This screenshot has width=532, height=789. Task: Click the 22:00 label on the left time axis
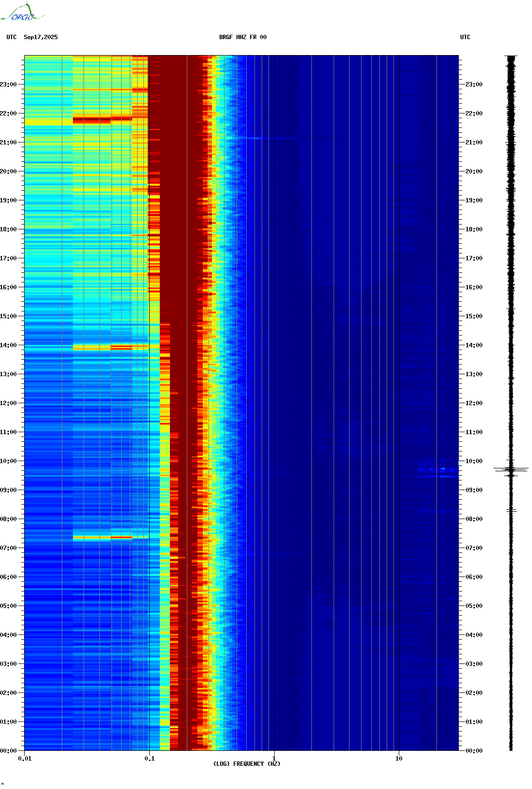(x=8, y=113)
